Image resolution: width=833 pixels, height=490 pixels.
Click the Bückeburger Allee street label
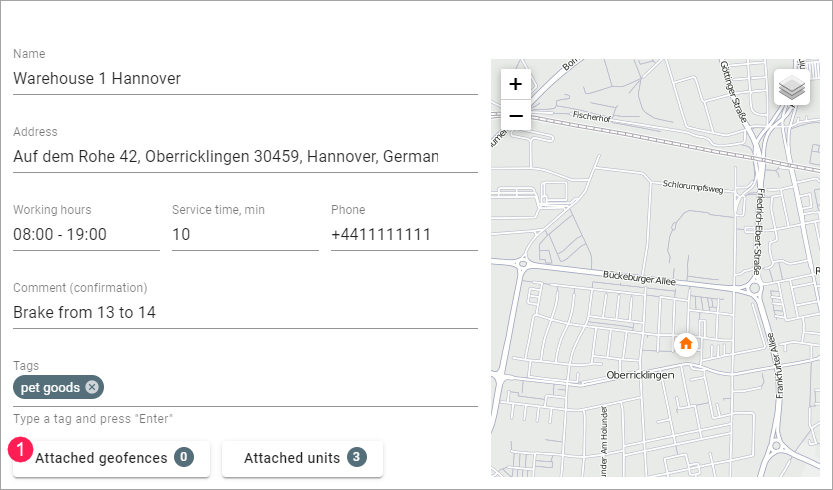tap(639, 275)
